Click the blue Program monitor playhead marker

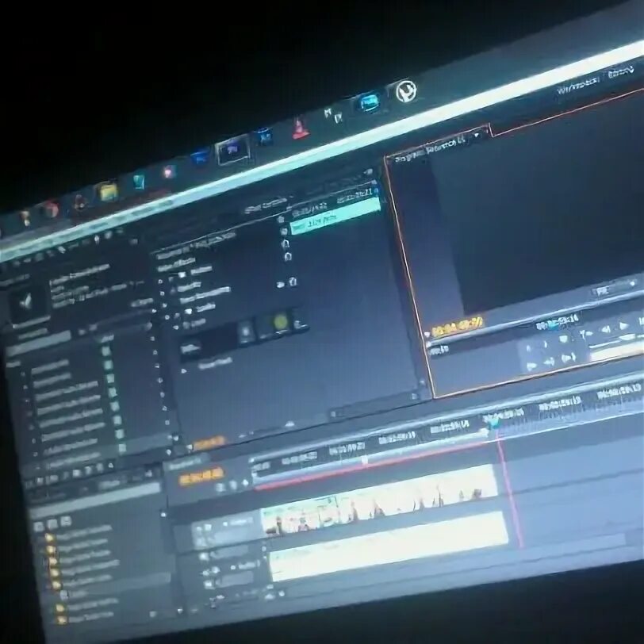(554, 326)
